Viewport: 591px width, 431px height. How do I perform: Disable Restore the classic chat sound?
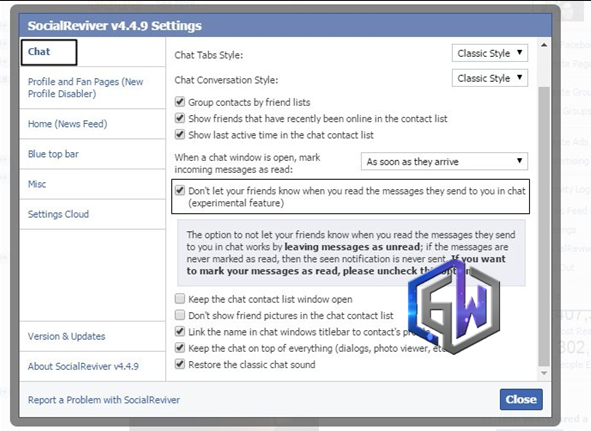(x=180, y=364)
